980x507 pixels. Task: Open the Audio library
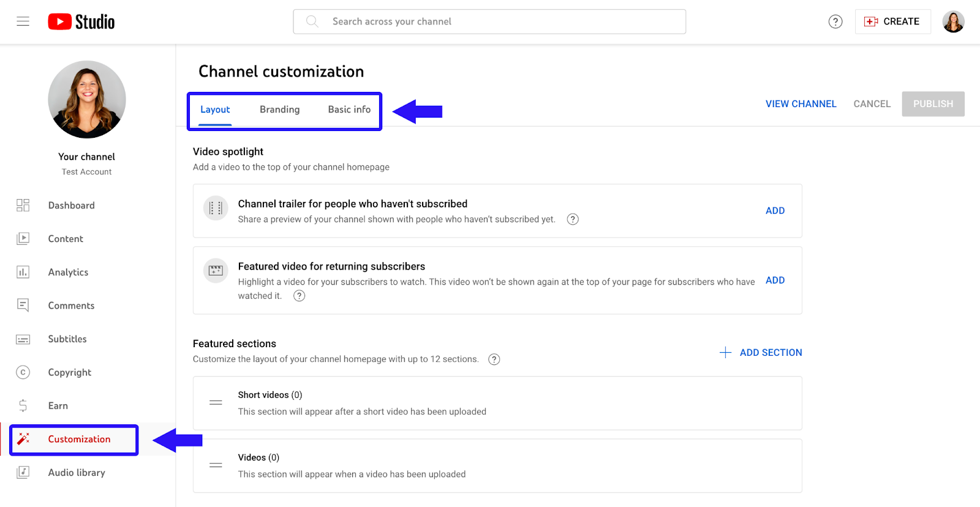23,472
